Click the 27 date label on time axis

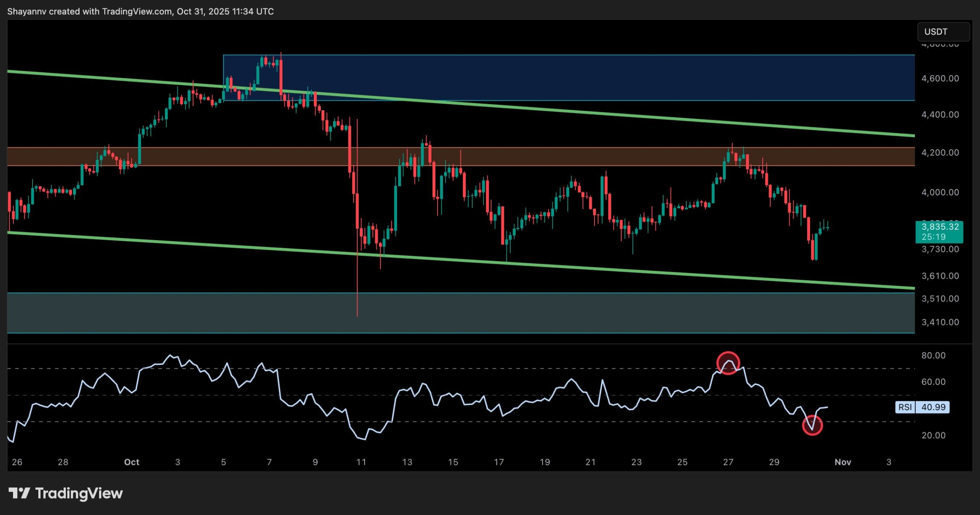click(728, 462)
